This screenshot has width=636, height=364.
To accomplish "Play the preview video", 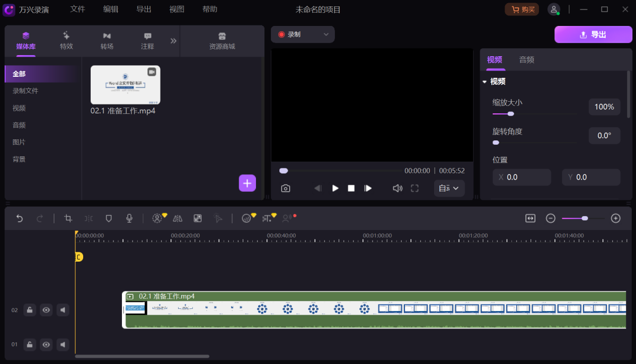I will point(335,188).
